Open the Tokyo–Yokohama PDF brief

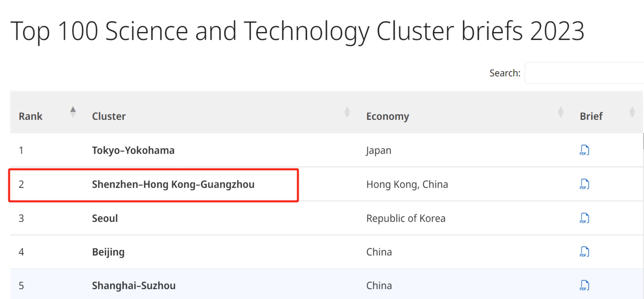(584, 150)
